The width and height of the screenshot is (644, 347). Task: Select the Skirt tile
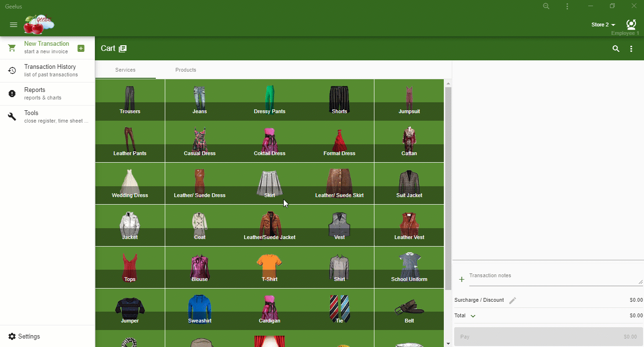click(270, 183)
